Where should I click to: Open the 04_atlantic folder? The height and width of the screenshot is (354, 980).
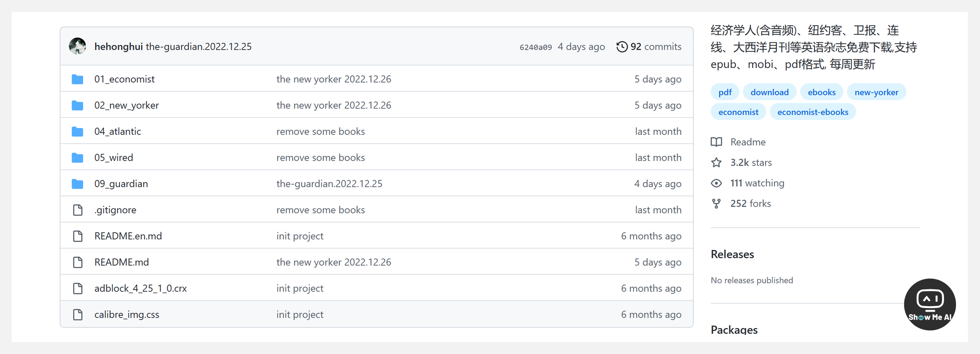coord(118,131)
